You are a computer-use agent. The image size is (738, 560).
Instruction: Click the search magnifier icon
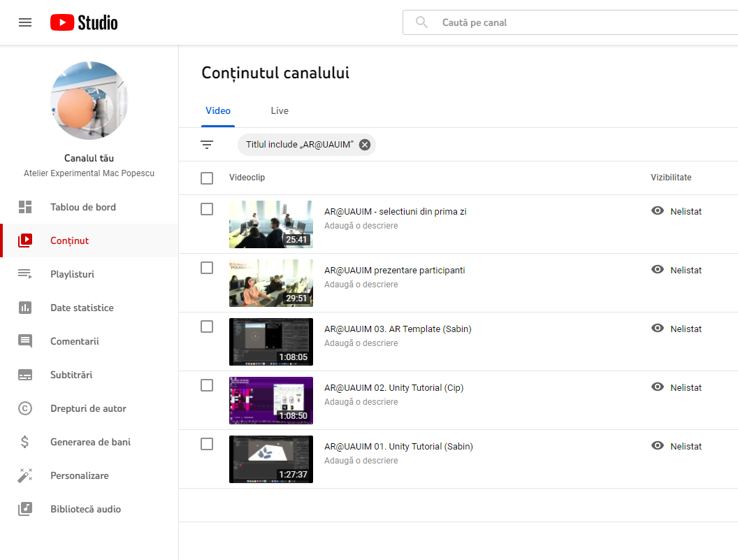[421, 22]
